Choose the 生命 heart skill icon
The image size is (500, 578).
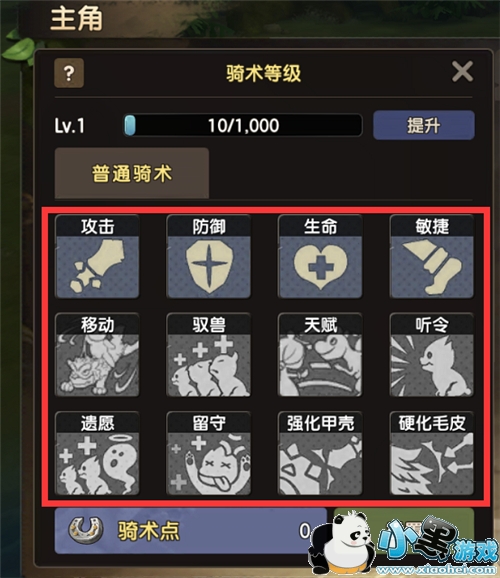(320, 257)
